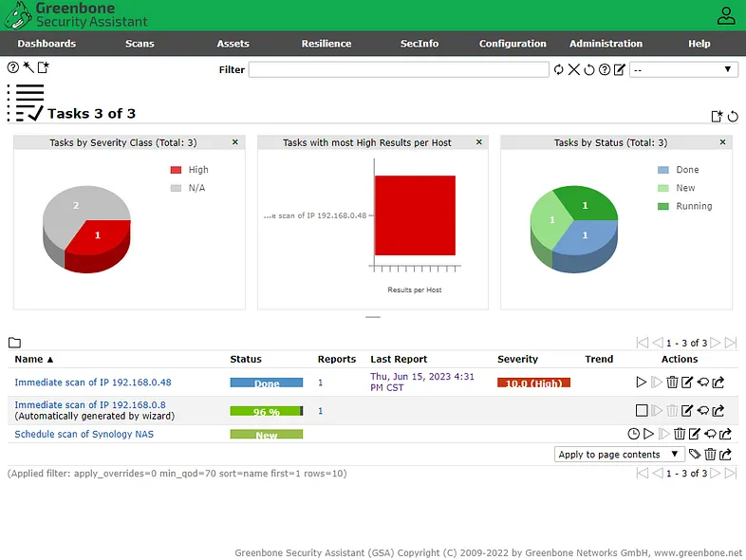Stop the running 192.168.0.8 scan

(642, 410)
